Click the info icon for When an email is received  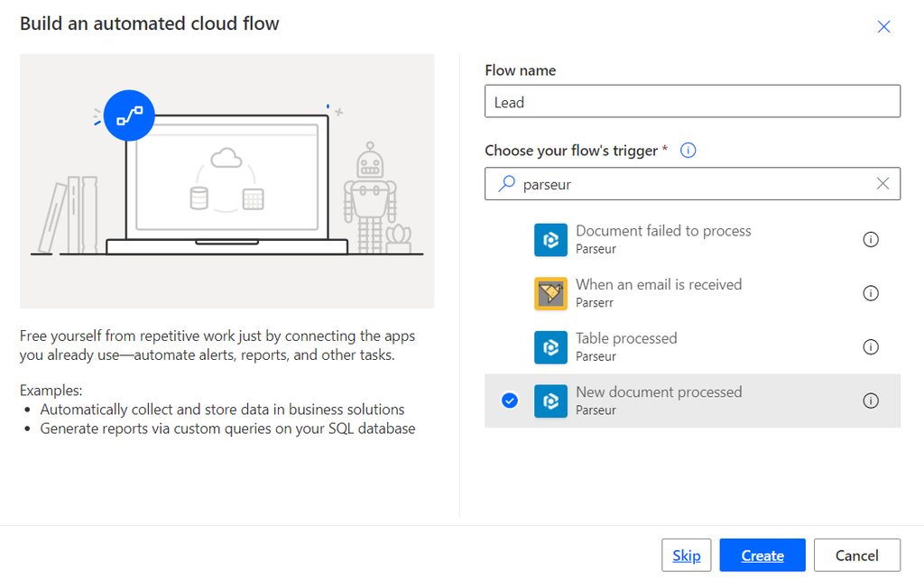click(871, 293)
